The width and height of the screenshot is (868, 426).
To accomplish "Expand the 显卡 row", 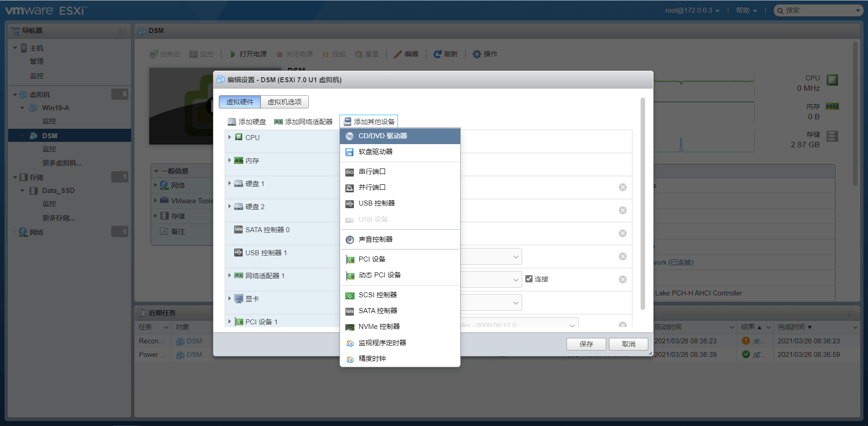I will tap(230, 299).
